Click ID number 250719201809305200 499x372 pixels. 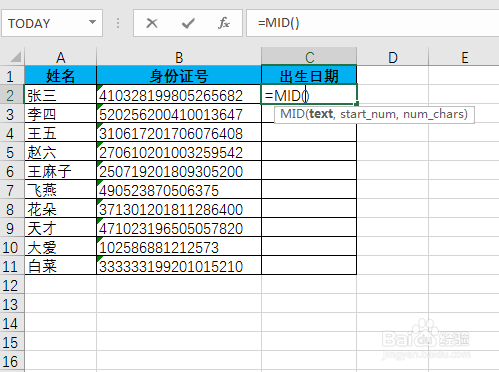tap(179, 171)
